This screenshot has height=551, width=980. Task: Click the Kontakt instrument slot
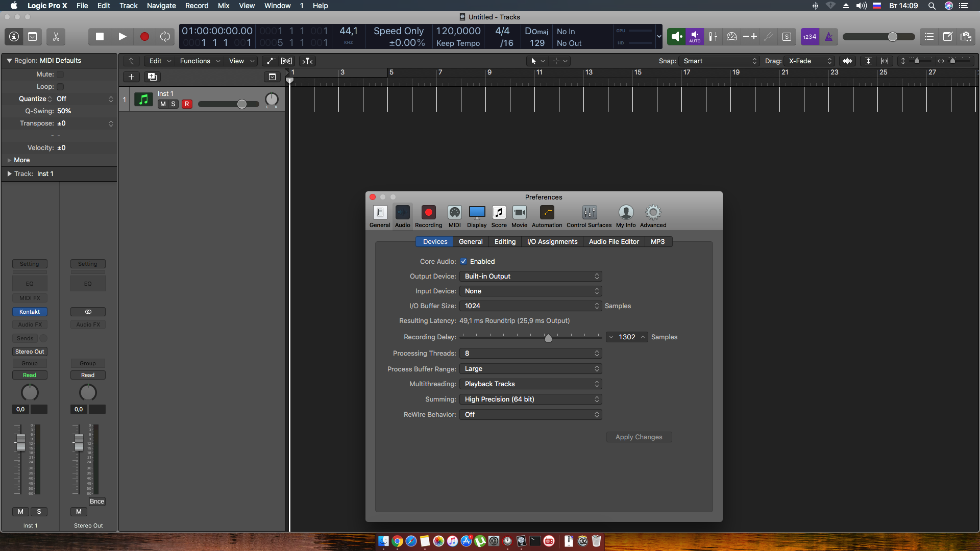tap(30, 312)
